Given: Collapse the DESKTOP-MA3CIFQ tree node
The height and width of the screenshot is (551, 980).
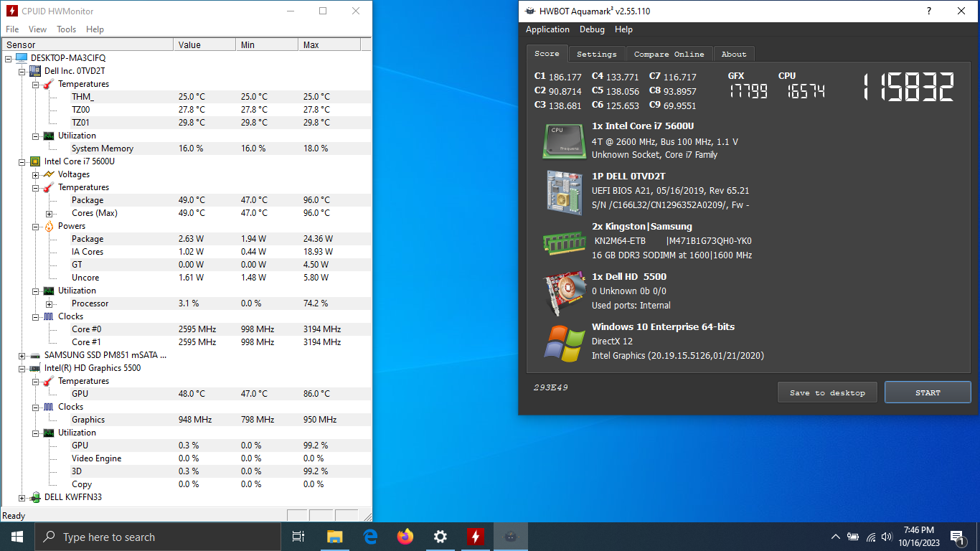Looking at the screenshot, I should click(x=8, y=58).
